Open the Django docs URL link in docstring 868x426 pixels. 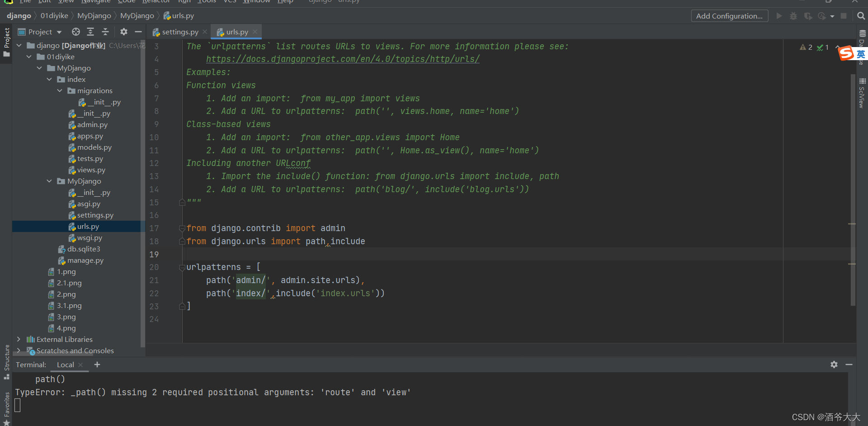coord(343,59)
